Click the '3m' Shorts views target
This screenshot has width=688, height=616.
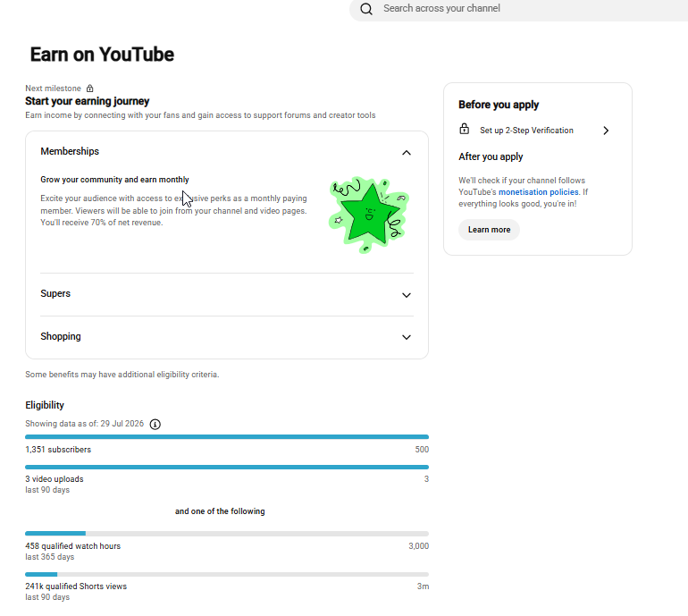423,586
